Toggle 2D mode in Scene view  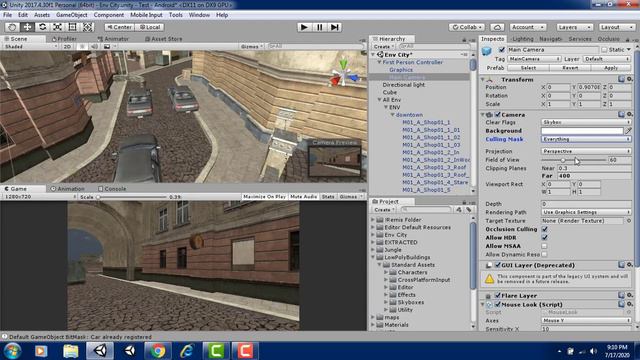[67, 47]
